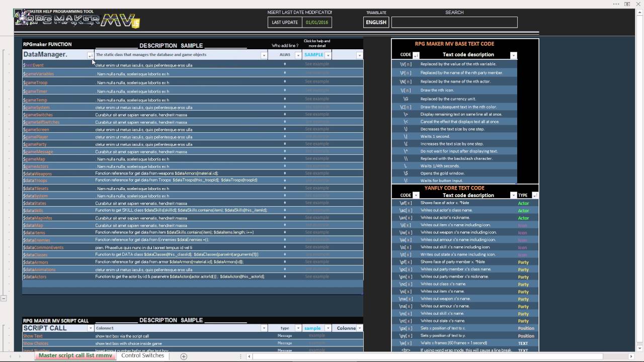Screen dimensions: 644x362
Task: Open the Colonne1 column filter dropdown
Action: [264, 328]
